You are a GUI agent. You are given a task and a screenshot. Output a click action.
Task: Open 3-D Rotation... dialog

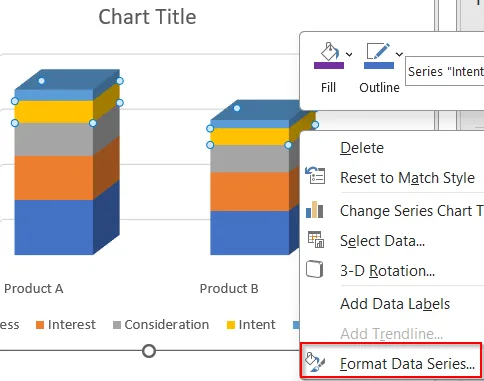tap(387, 271)
